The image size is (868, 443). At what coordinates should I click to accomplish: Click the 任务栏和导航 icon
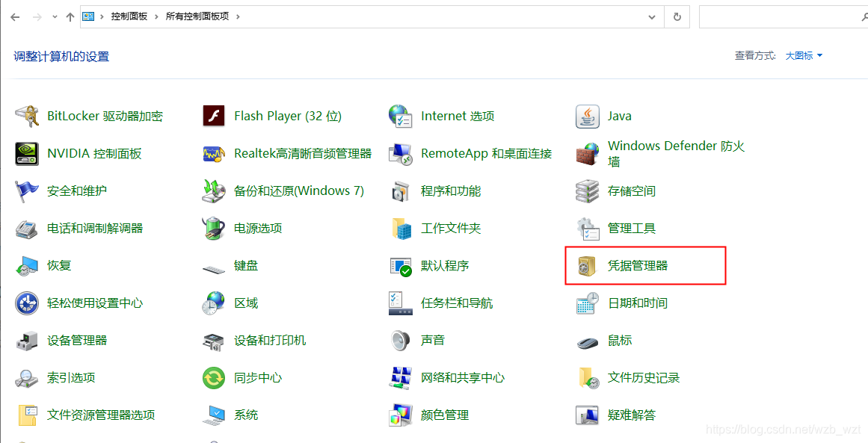(400, 303)
